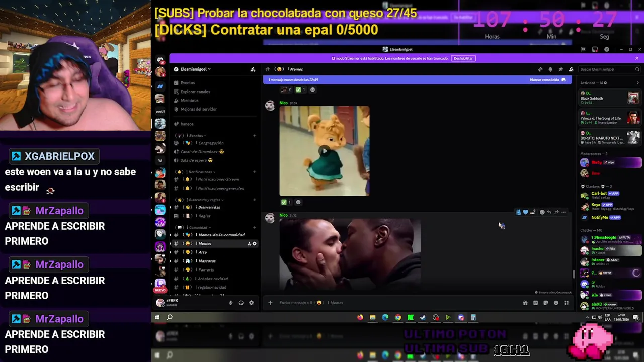Open Explorar canales
This screenshot has width=644, height=362.
[195, 92]
